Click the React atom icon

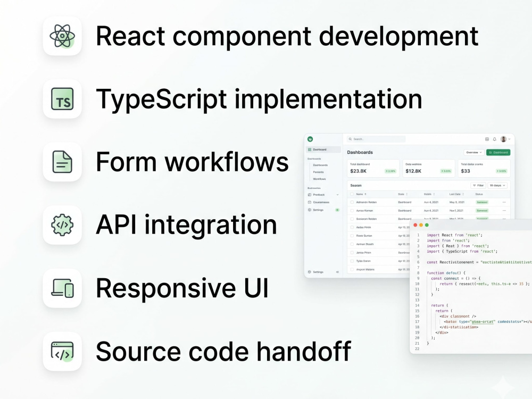coord(62,36)
